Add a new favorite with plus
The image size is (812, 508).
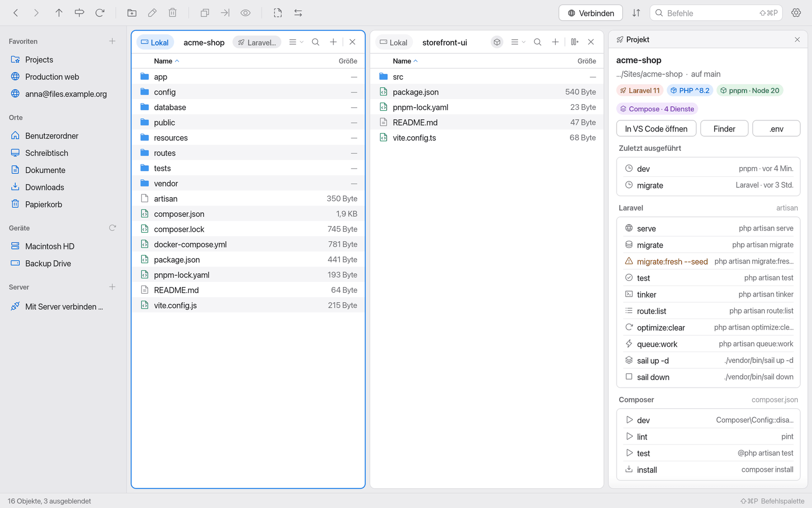tap(112, 41)
